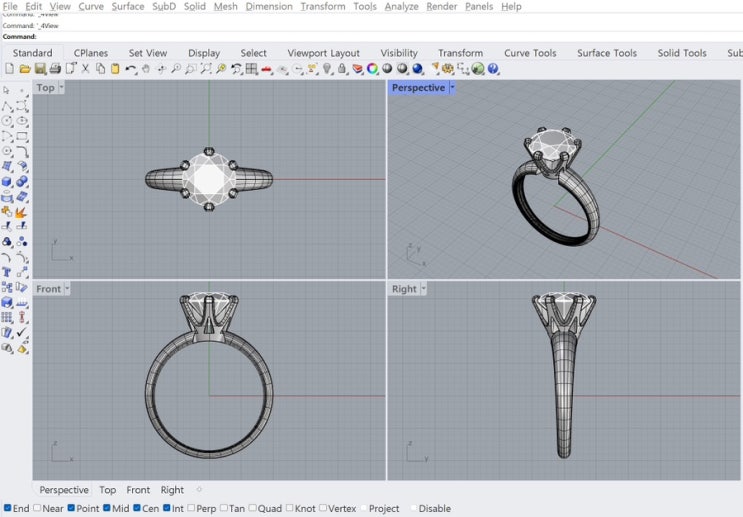This screenshot has width=743, height=517.
Task: Select the Box solid tool
Action: coord(7,182)
